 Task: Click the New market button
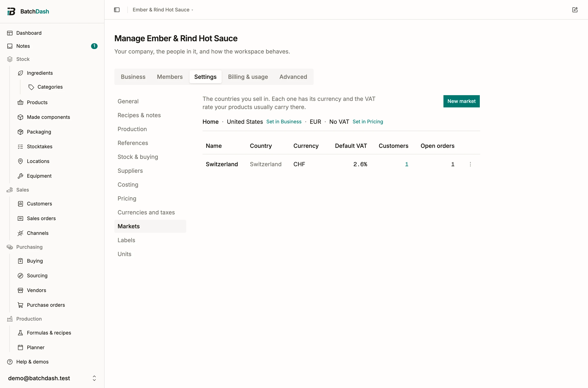[461, 101]
